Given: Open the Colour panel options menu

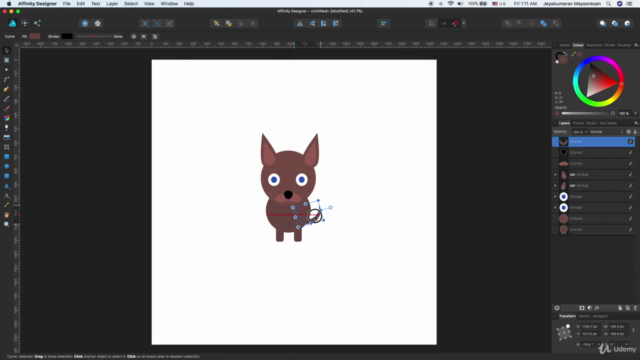Looking at the screenshot, I should [636, 45].
